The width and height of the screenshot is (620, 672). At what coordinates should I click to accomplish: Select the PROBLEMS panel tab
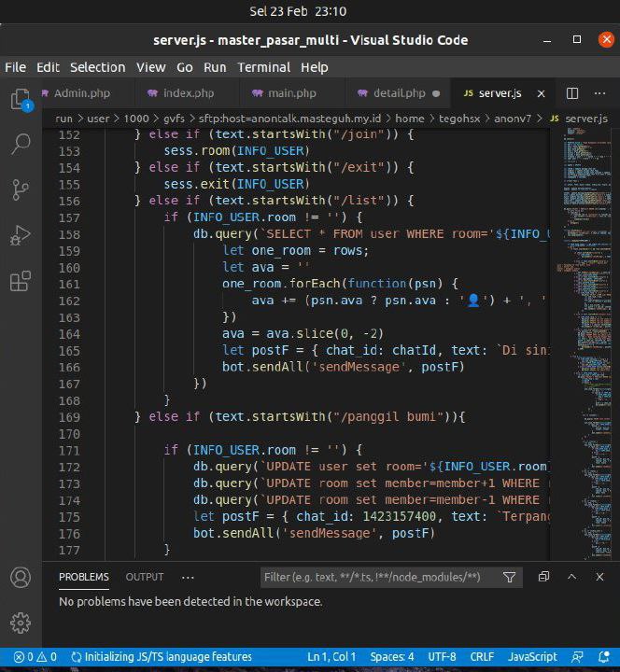pos(84,578)
